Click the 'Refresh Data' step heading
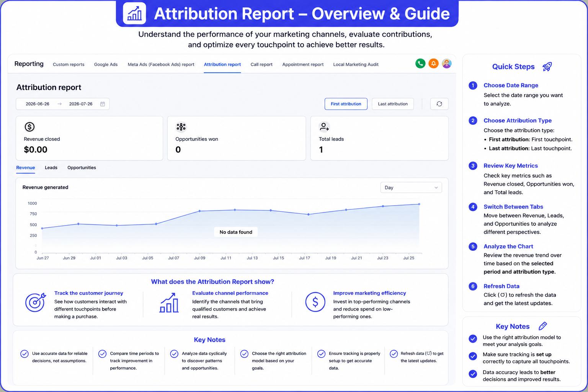Image resolution: width=588 pixels, height=392 pixels. (501, 286)
